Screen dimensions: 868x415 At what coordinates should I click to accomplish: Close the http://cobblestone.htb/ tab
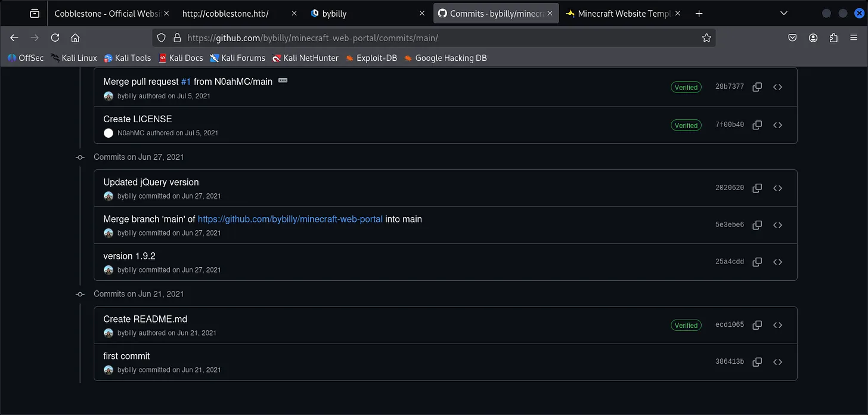click(x=294, y=13)
